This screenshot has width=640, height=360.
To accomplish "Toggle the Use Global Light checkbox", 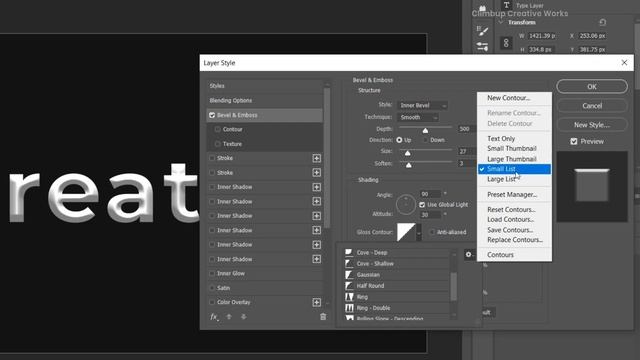I will coord(422,204).
